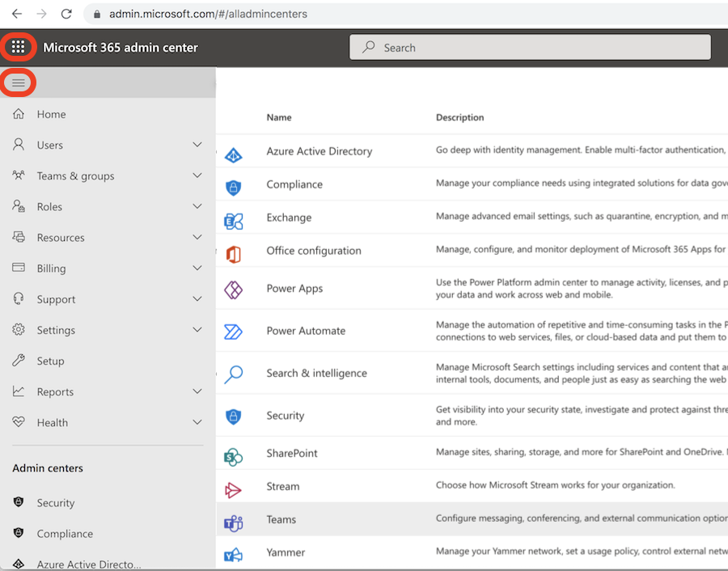Open the Office configuration icon
Viewport: 728px width, 571px height.
234,252
